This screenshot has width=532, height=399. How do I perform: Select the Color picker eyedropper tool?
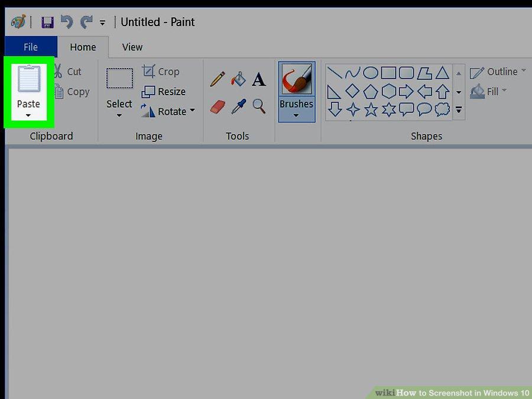click(239, 106)
